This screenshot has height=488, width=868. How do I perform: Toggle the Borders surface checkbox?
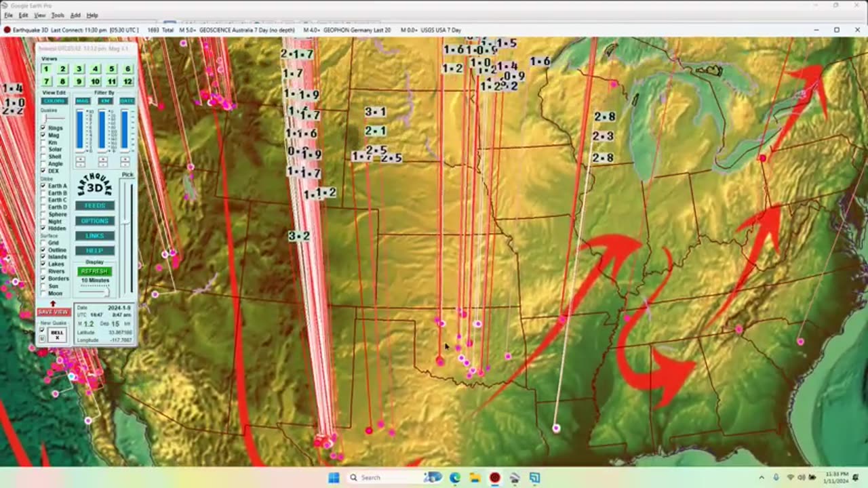(x=43, y=279)
